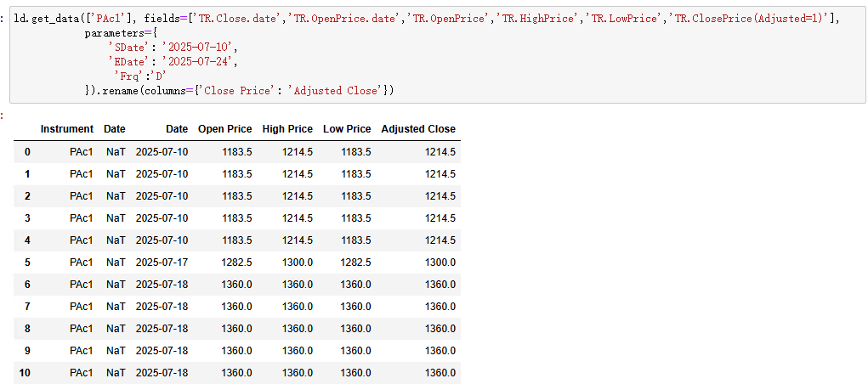Image resolution: width=868 pixels, height=384 pixels.
Task: Click the 2025-07-18 date in row 6
Action: click(x=162, y=285)
